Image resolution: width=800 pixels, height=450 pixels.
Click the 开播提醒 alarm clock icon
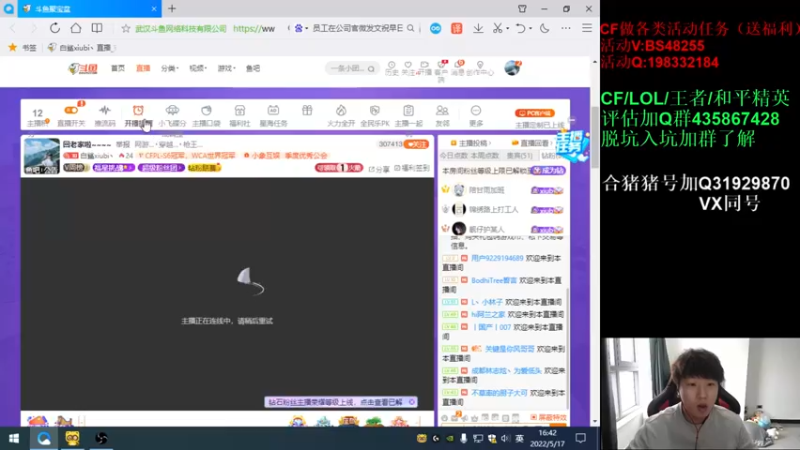click(x=138, y=110)
